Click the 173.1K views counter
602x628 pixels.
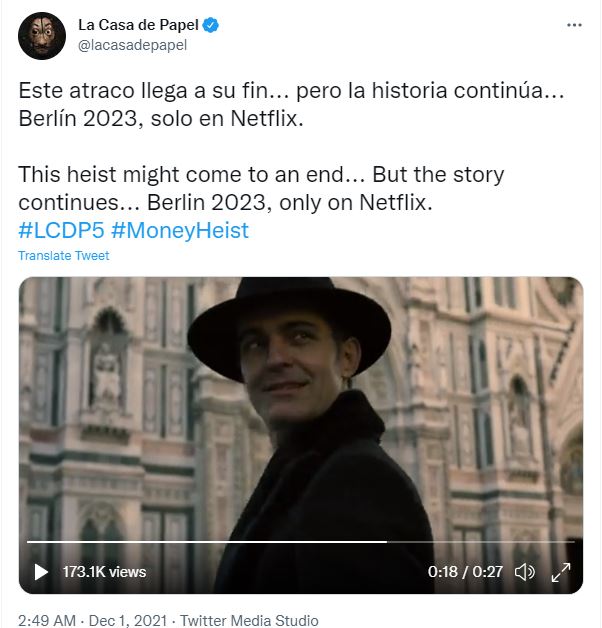click(104, 572)
